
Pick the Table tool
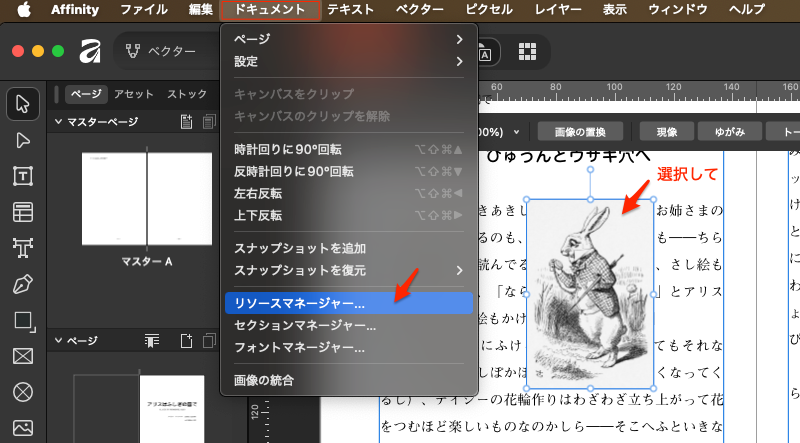[x=23, y=212]
